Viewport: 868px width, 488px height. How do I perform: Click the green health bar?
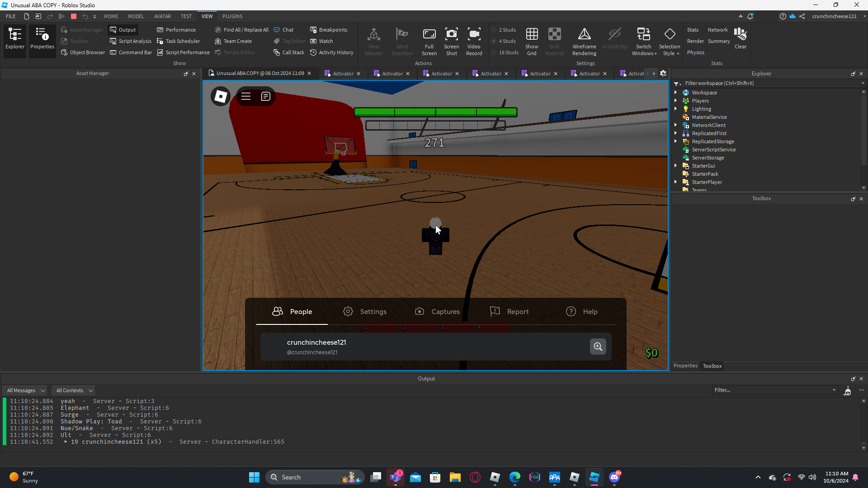(x=435, y=112)
